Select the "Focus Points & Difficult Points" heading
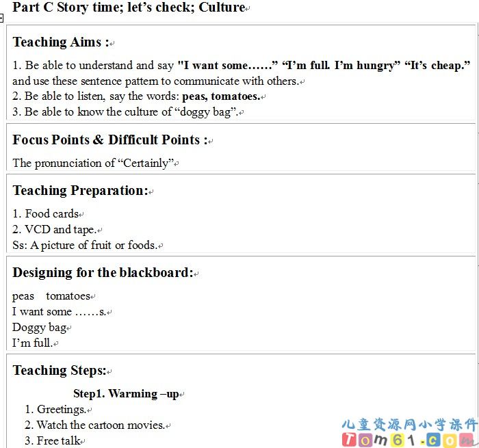The height and width of the screenshot is (448, 479). pyautogui.click(x=109, y=140)
